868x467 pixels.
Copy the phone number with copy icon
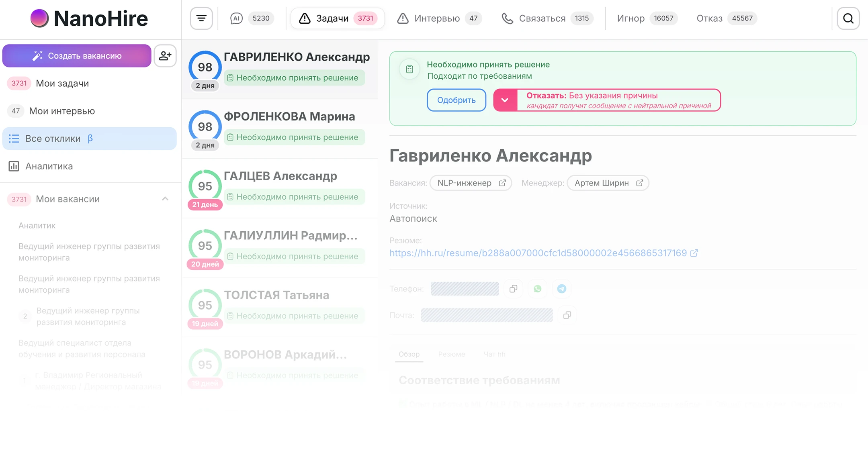pos(513,289)
